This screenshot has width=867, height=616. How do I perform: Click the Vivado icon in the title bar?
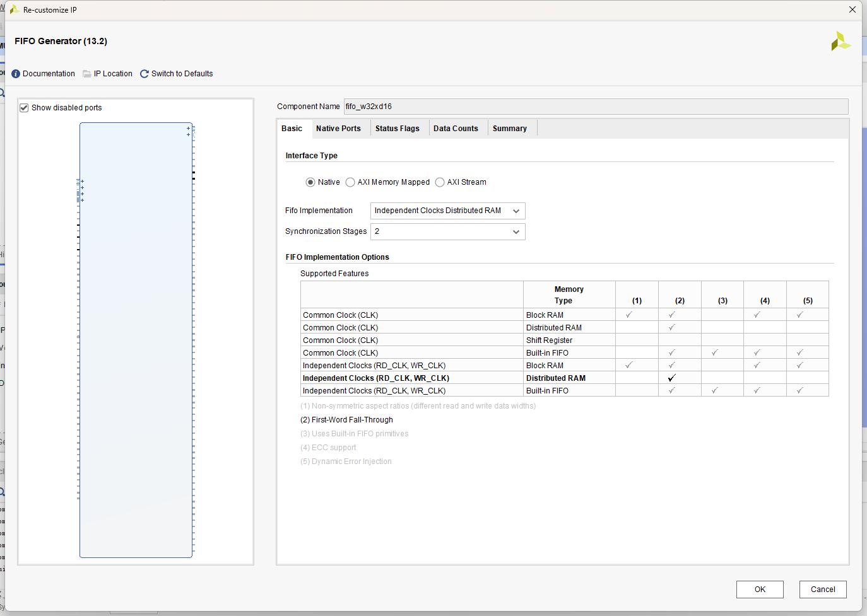(14, 9)
